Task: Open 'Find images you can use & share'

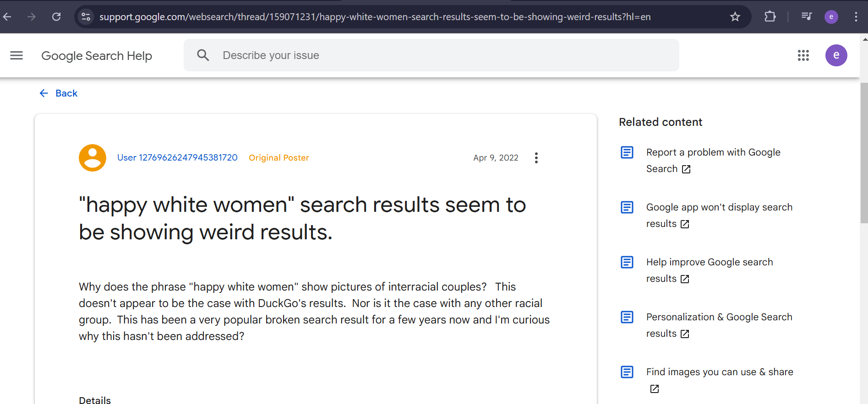Action: tap(719, 372)
